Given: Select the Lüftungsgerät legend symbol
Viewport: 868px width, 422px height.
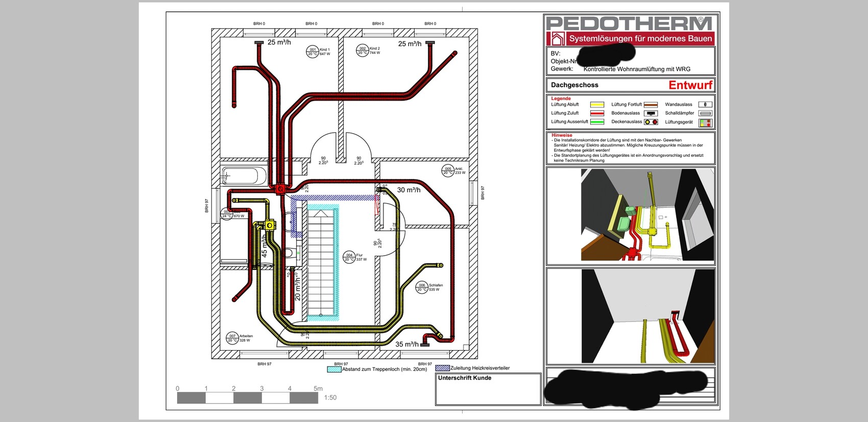Looking at the screenshot, I should coord(705,122).
